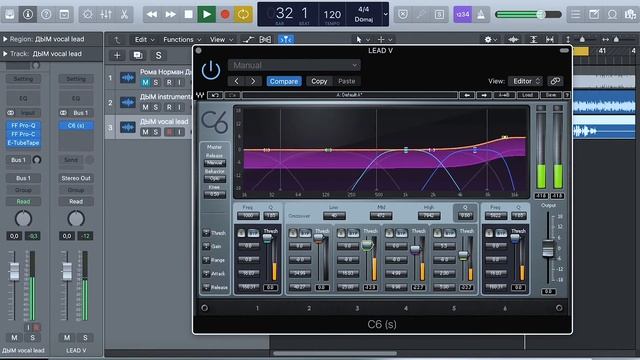Start playback with the Play button
640x360 pixels.
click(x=207, y=15)
